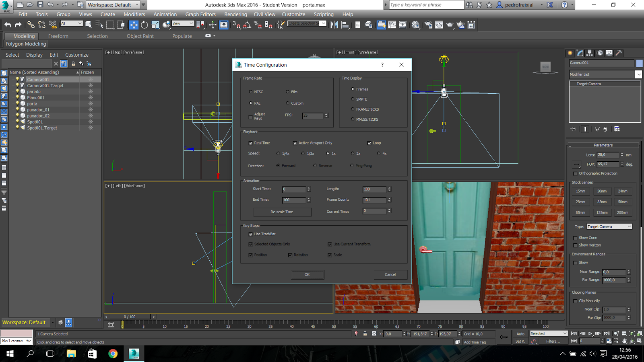
Task: Click into the End Time field
Action: point(294,200)
